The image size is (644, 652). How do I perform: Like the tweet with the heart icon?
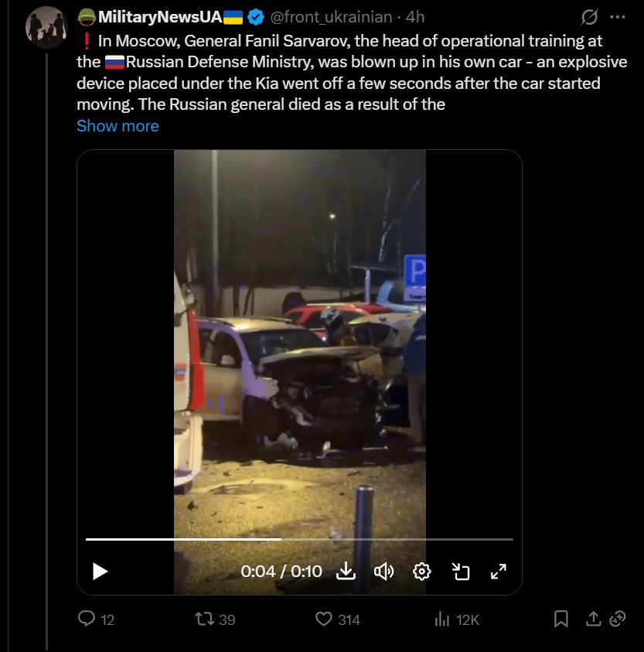coord(324,620)
